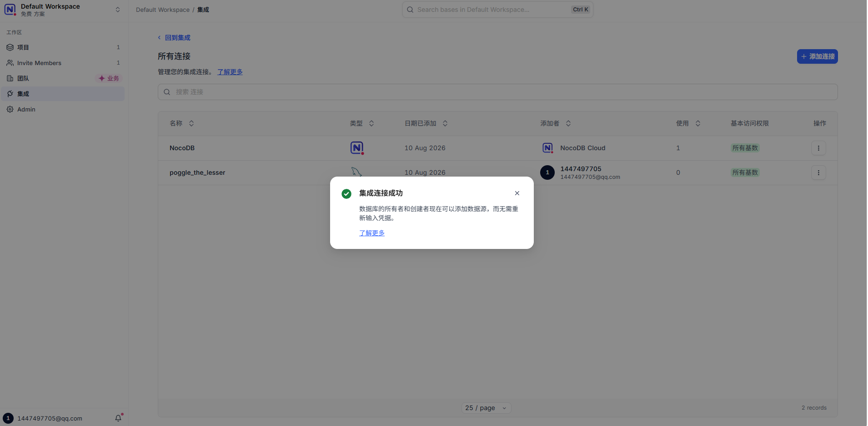
Task: Click the 回到集成 back link
Action: pos(174,38)
